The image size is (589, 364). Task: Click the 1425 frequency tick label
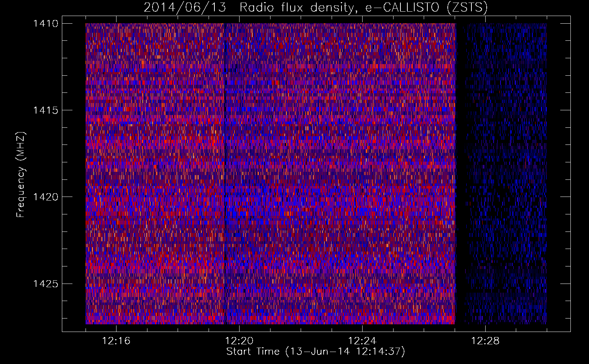pos(46,284)
